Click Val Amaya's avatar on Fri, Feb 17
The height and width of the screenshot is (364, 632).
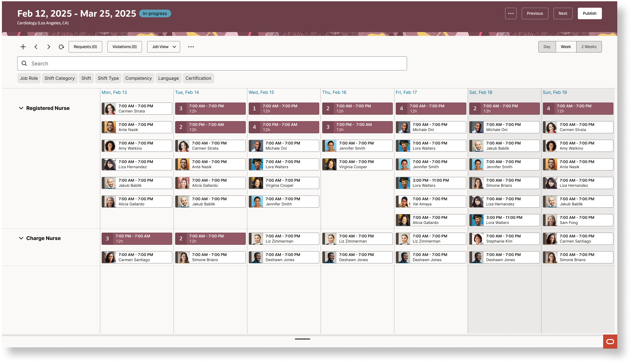(x=404, y=202)
